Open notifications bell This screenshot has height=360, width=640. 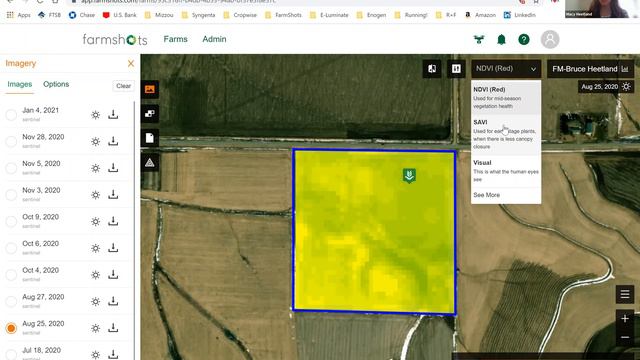click(501, 40)
